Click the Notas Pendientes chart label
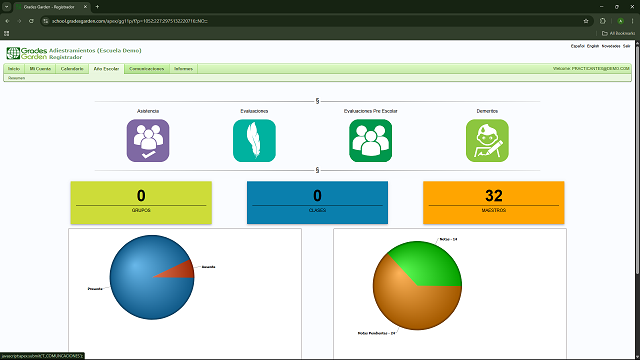 (x=376, y=333)
